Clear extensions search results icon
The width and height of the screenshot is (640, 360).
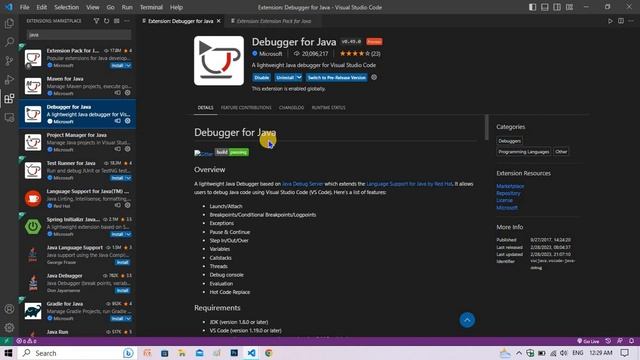[117, 21]
